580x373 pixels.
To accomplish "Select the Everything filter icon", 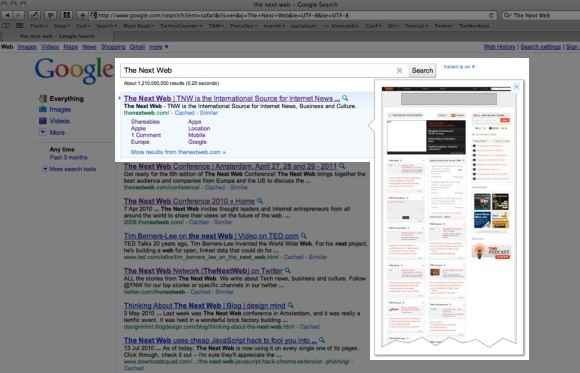I will [x=43, y=98].
